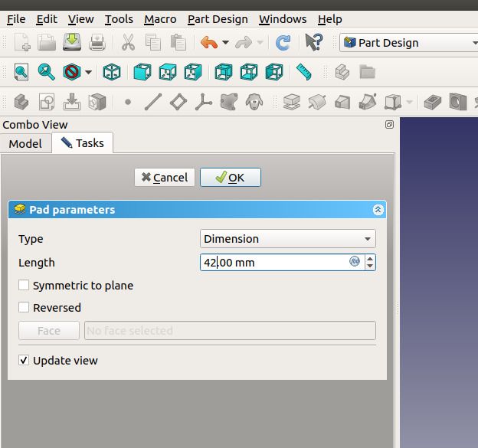Click the blue Refresh icon

283,43
